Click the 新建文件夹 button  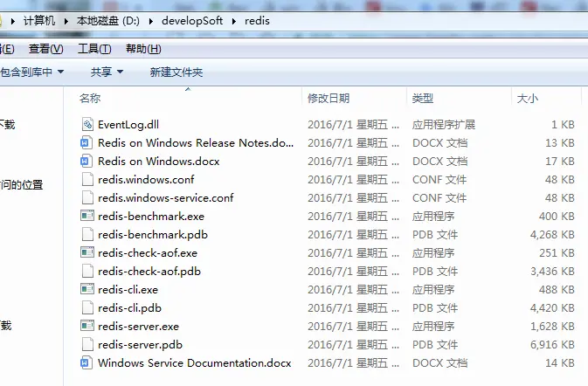point(176,72)
